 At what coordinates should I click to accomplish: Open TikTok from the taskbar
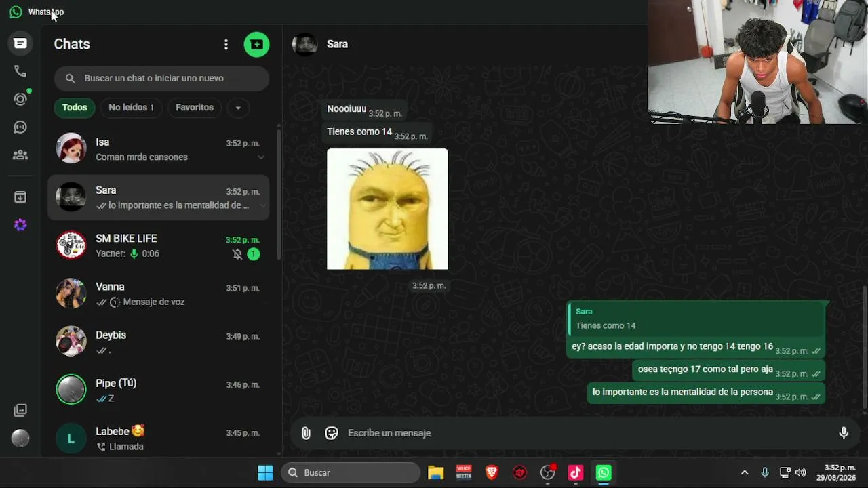tap(576, 472)
